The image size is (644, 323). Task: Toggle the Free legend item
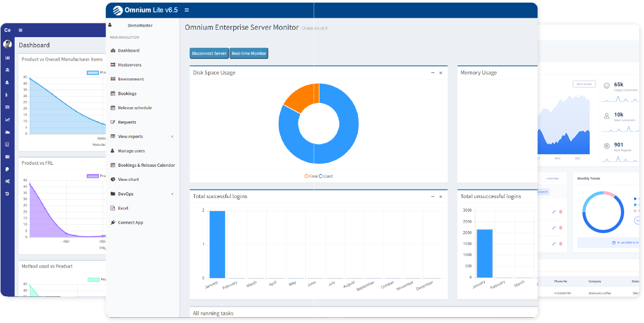(311, 176)
